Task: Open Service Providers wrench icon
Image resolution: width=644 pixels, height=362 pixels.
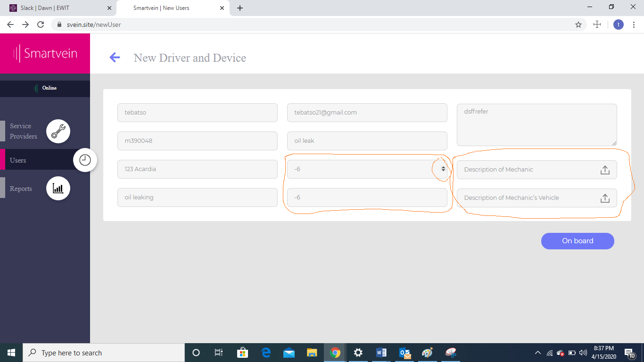Action: click(x=58, y=132)
